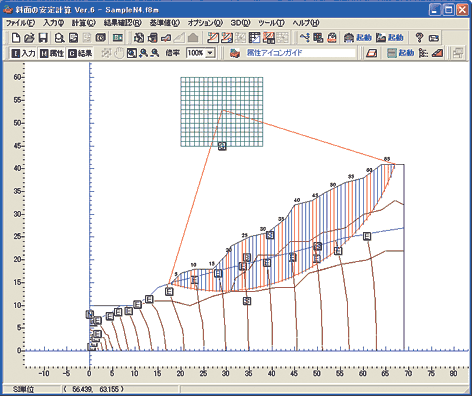Open the オプション(O) menu
472x396 pixels.
coord(205,23)
